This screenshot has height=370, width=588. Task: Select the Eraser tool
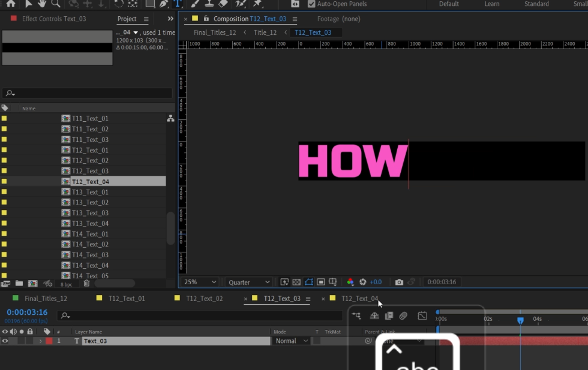click(x=223, y=4)
